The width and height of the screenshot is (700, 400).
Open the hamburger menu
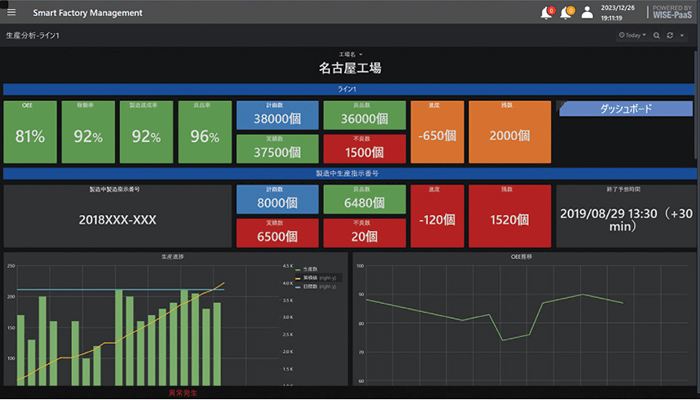11,13
